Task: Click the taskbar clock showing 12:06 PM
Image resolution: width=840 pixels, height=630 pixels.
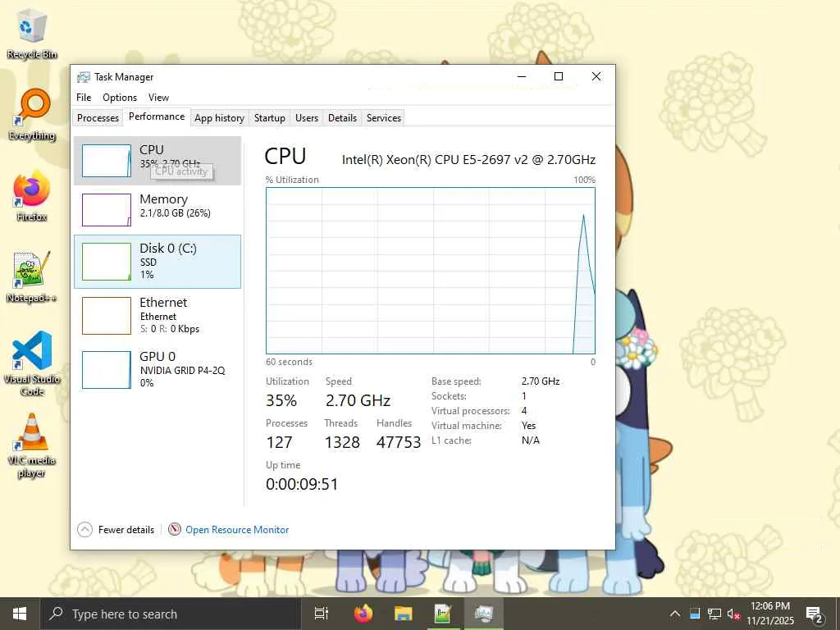Action: pyautogui.click(x=770, y=614)
